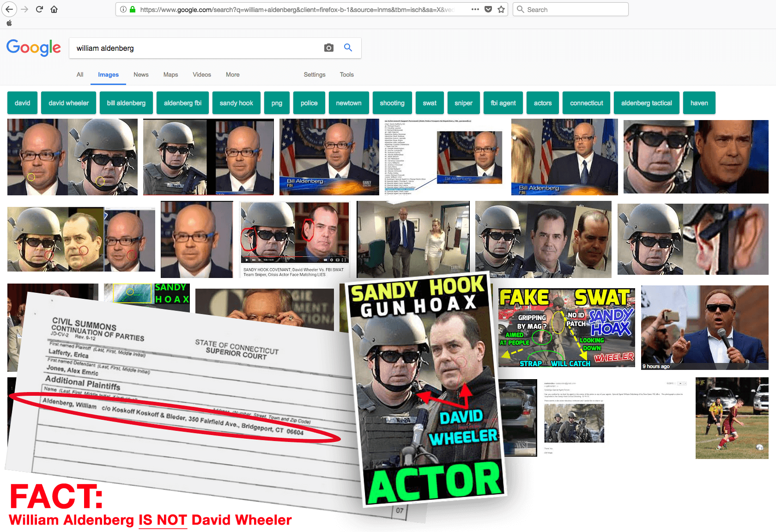Click the green padlock security icon

[x=133, y=9]
